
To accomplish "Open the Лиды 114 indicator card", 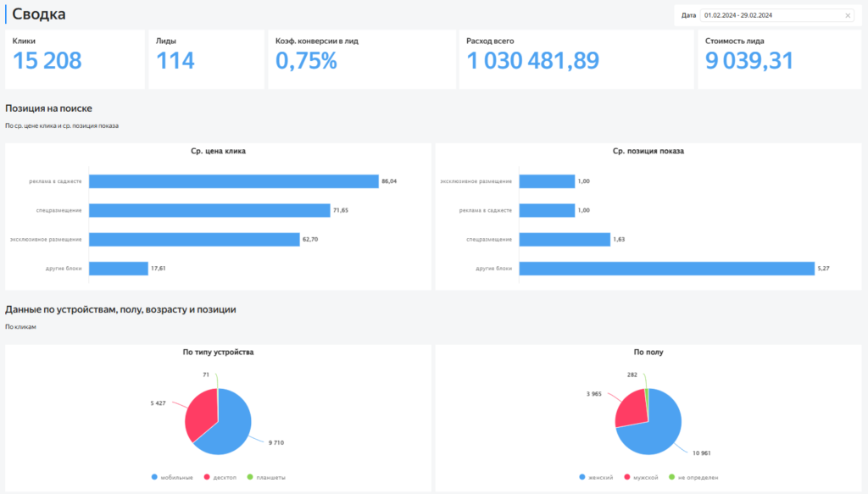I will tap(206, 59).
